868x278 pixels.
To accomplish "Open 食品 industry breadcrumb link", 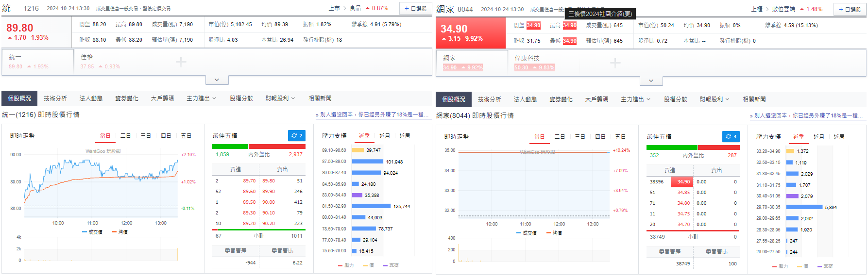I will pyautogui.click(x=356, y=8).
